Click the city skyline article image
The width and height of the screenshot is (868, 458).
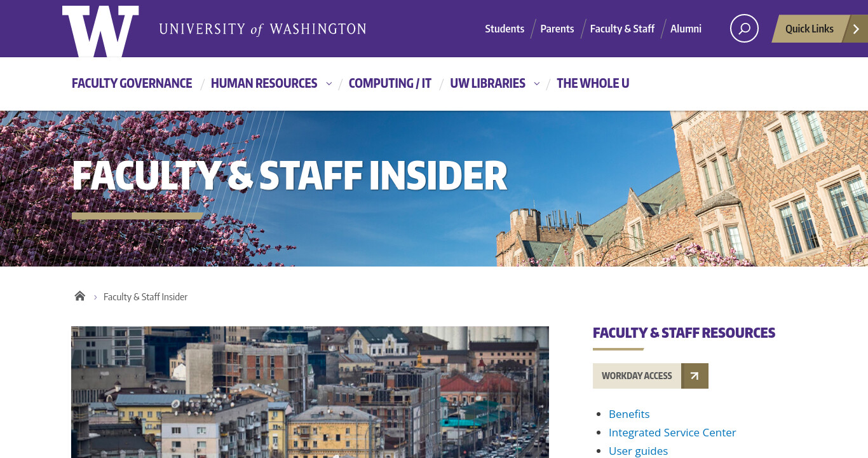pyautogui.click(x=310, y=392)
